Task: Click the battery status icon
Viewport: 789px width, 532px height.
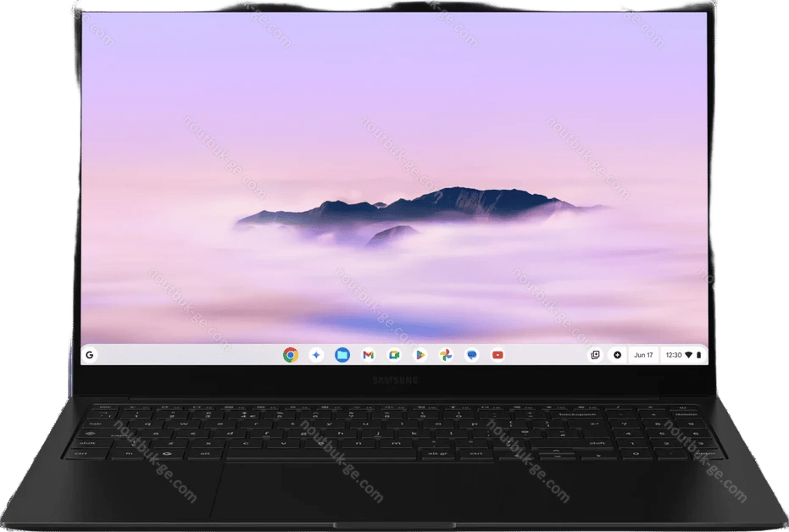Action: tap(698, 355)
